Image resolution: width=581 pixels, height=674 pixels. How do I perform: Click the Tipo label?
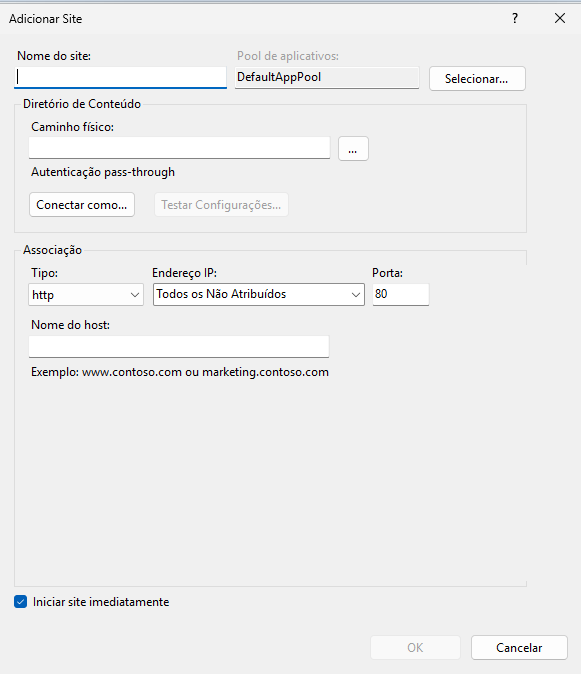[x=44, y=273]
